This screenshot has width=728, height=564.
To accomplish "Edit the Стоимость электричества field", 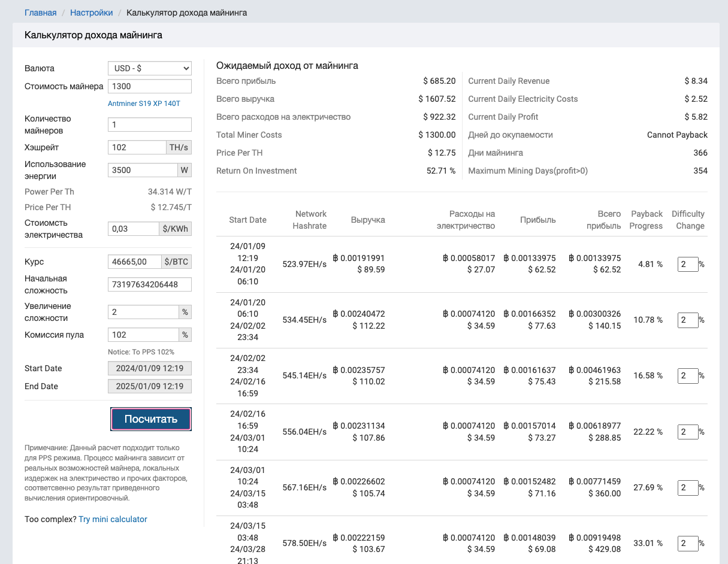I will 134,229.
